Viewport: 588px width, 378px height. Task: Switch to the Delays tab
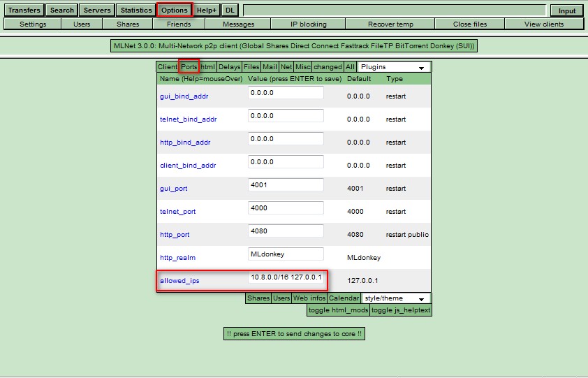coord(229,67)
